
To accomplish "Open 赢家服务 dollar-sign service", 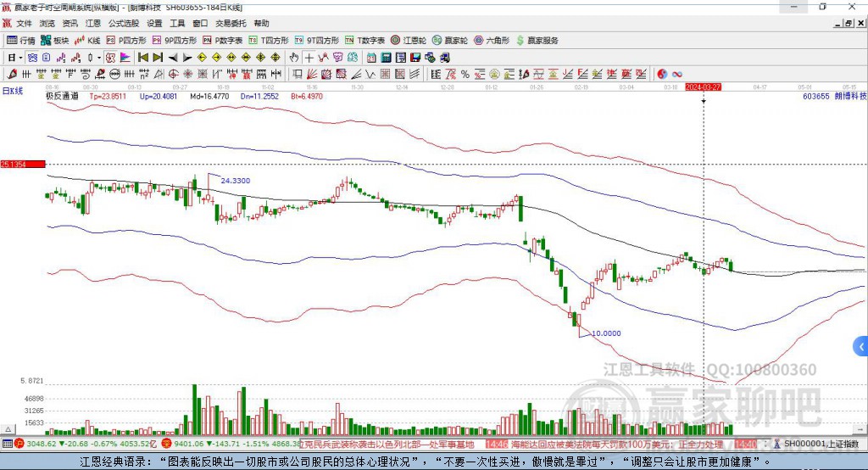I will coord(537,41).
